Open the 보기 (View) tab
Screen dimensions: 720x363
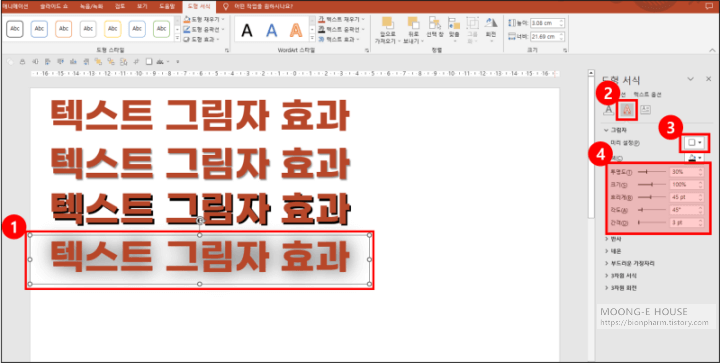142,6
